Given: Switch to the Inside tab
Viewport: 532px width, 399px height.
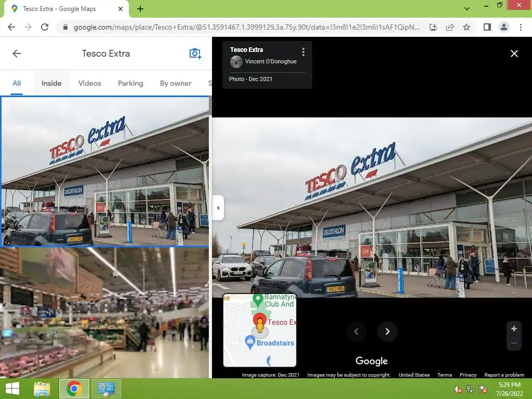Looking at the screenshot, I should click(51, 83).
